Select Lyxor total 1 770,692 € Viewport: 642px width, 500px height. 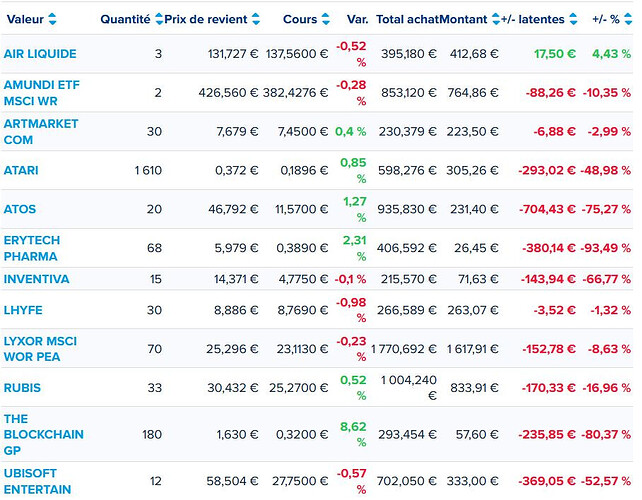point(404,349)
